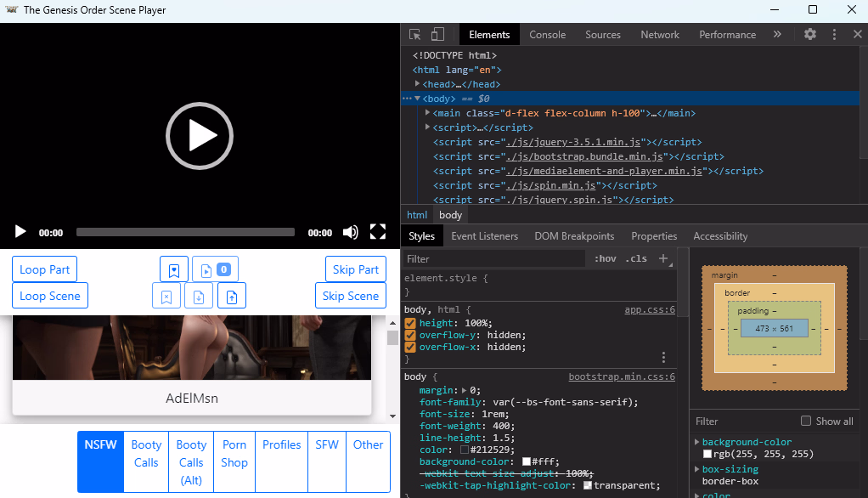Enter fullscreen mode in the player

click(x=378, y=232)
